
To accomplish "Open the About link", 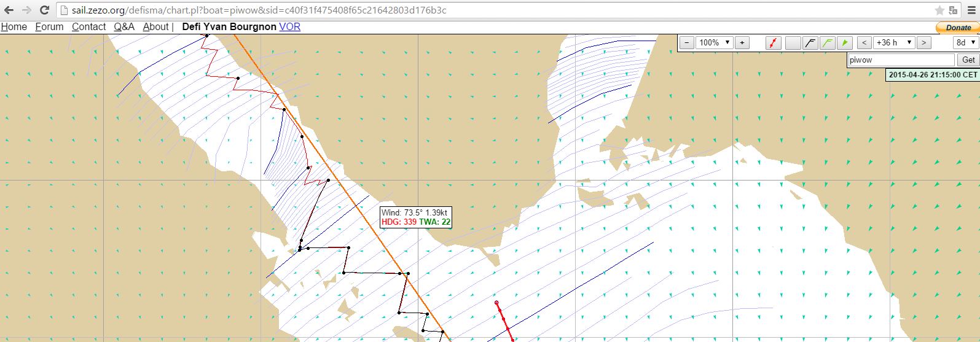I will pyautogui.click(x=155, y=26).
